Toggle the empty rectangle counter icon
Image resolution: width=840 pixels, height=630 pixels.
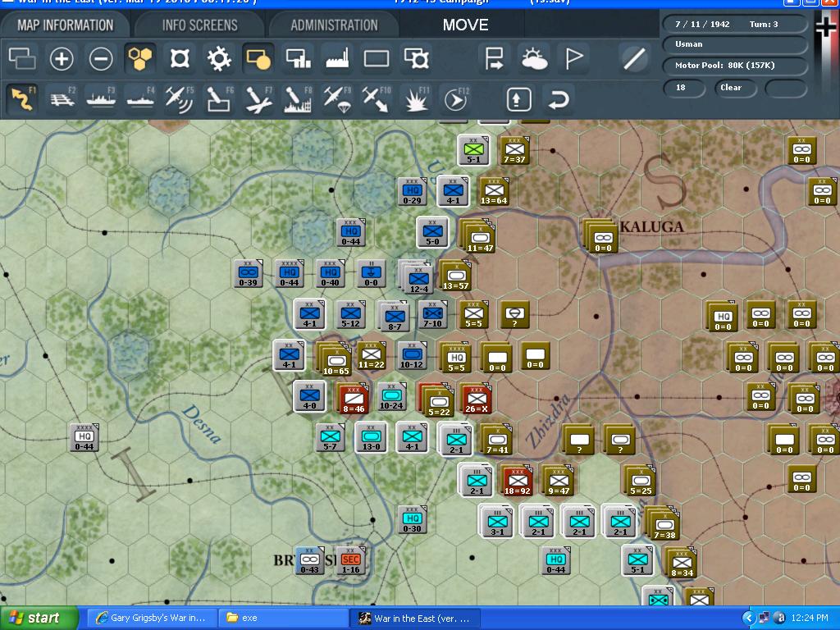(x=377, y=58)
